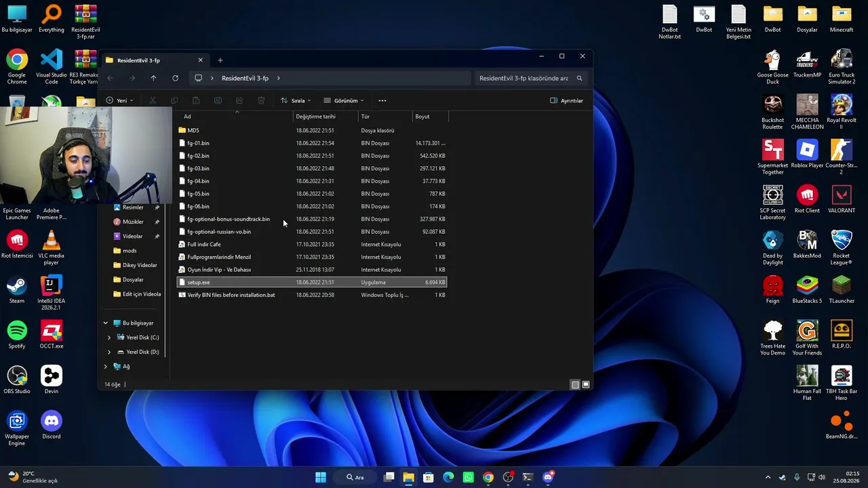This screenshot has height=488, width=868.
Task: Show hidden system tray icons
Action: [768, 477]
